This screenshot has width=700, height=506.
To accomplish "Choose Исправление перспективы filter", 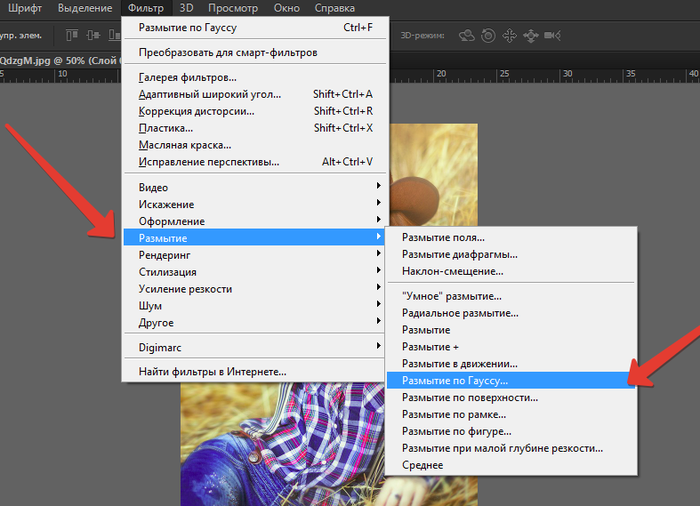I will point(255,162).
